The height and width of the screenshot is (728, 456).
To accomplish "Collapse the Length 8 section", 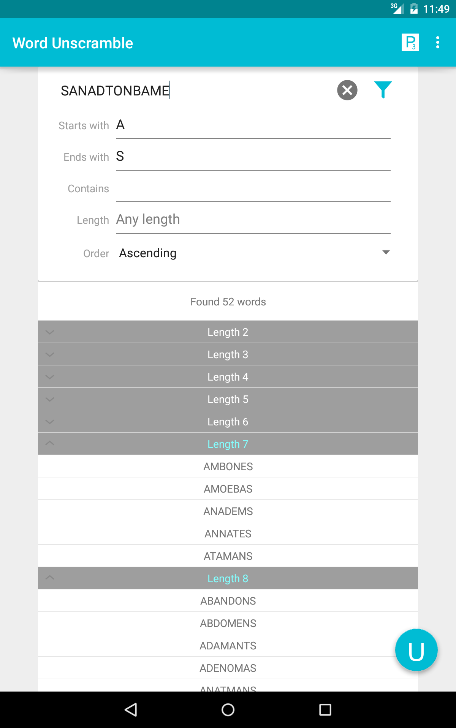I will click(x=228, y=578).
